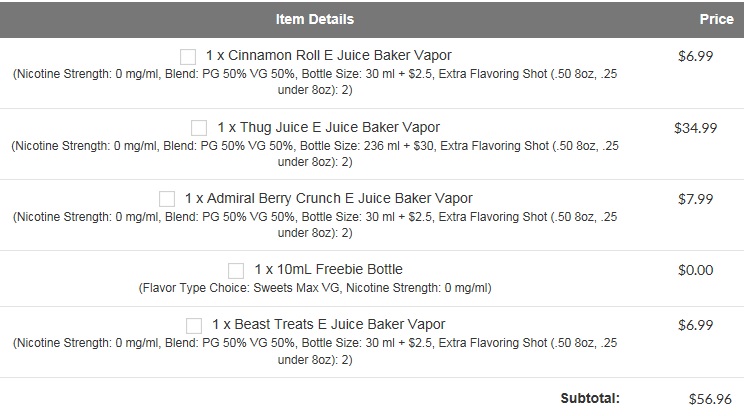Click the 10mL Freebie Bottle item name

pos(329,269)
